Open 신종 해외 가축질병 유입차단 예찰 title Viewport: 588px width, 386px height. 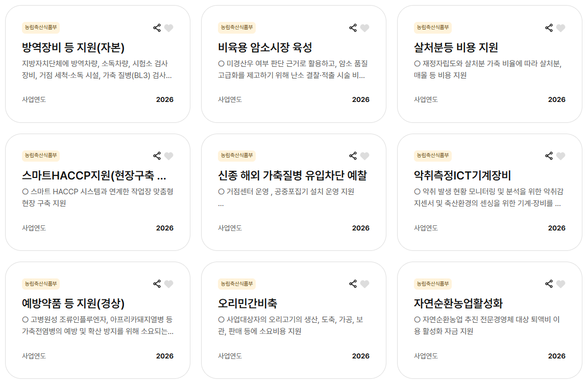pos(292,176)
